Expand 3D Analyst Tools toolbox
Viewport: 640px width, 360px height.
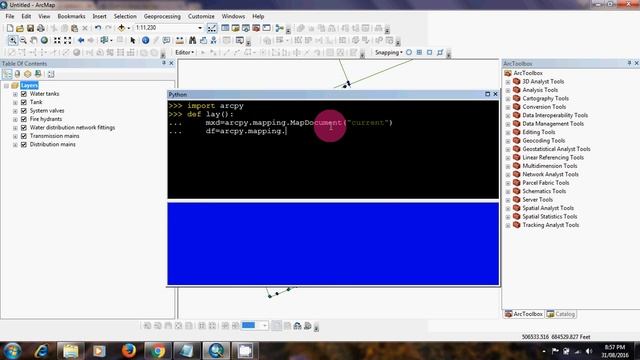coord(508,82)
